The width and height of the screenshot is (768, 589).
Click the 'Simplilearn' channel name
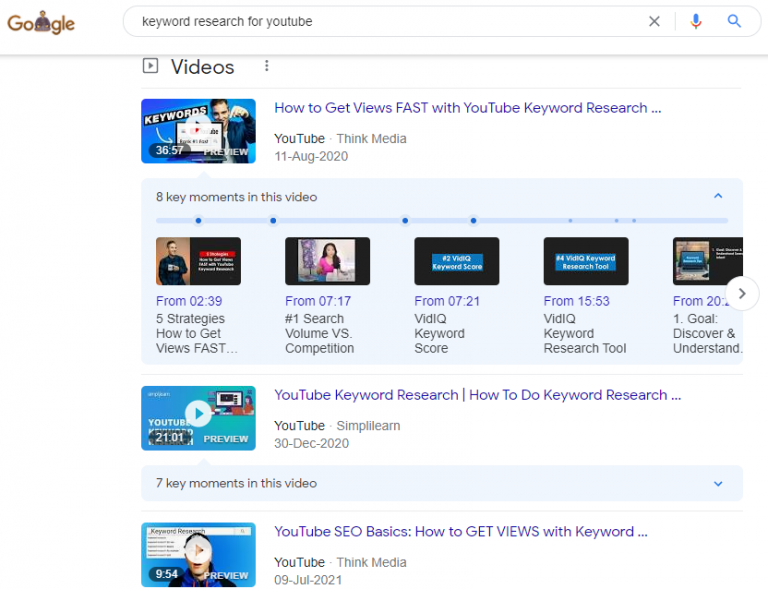[x=368, y=426]
